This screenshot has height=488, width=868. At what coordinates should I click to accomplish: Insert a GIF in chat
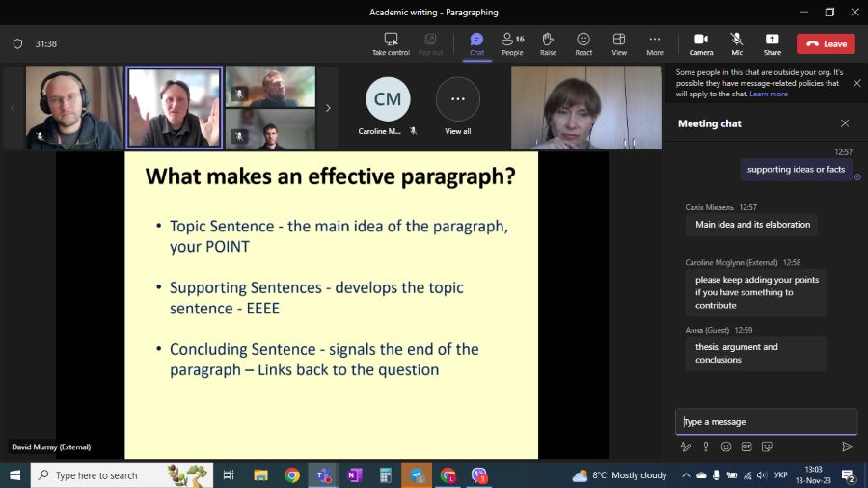[x=746, y=447]
